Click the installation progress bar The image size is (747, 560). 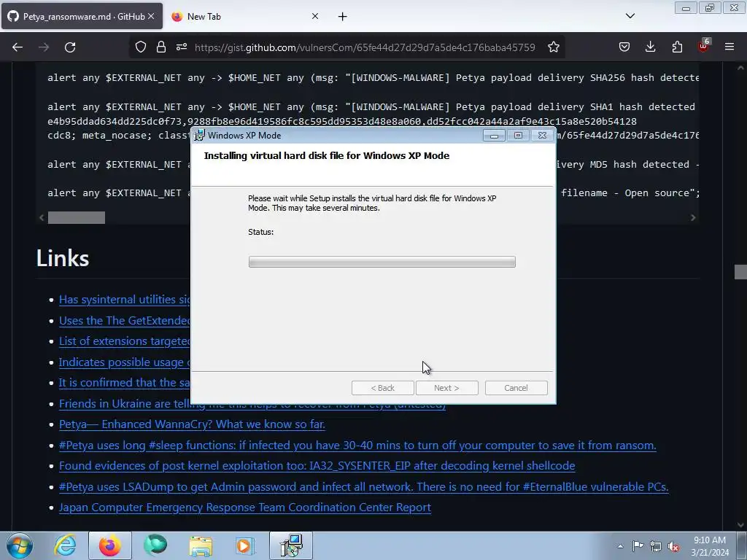[382, 262]
